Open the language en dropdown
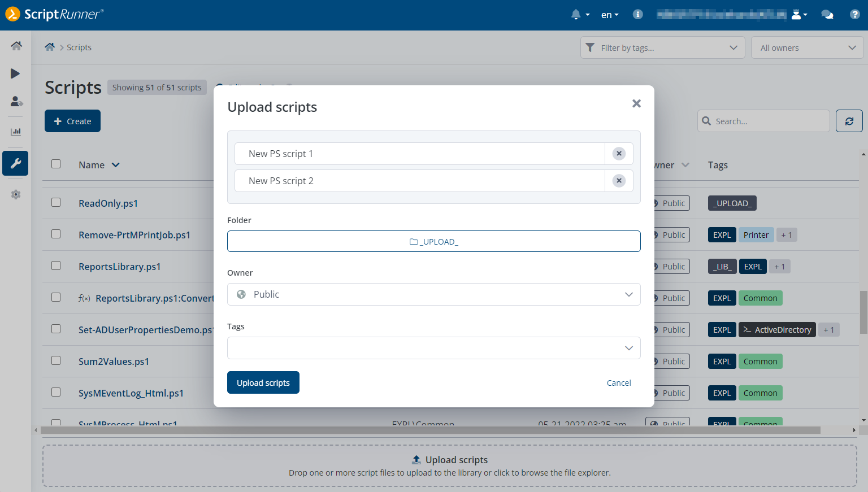This screenshot has width=868, height=492. tap(610, 15)
